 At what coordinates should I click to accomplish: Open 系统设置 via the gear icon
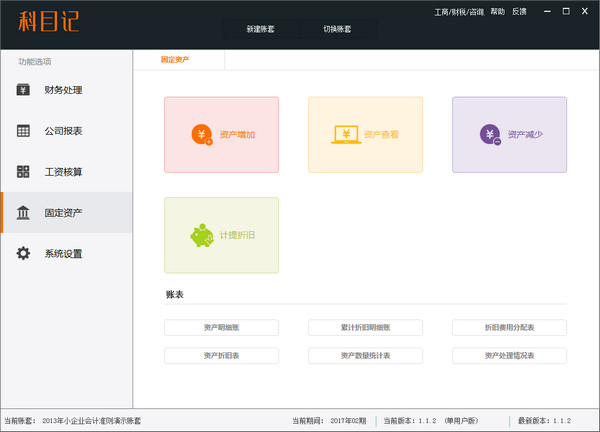(x=23, y=254)
